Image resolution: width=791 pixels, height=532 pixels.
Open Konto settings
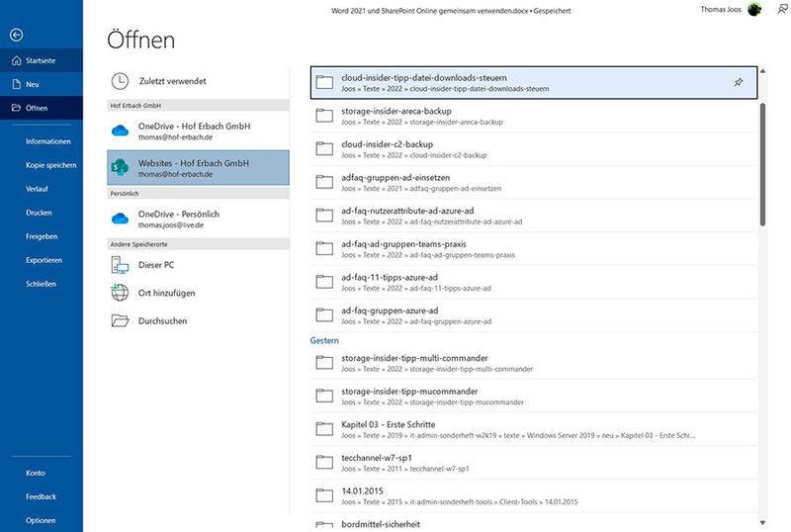point(36,473)
